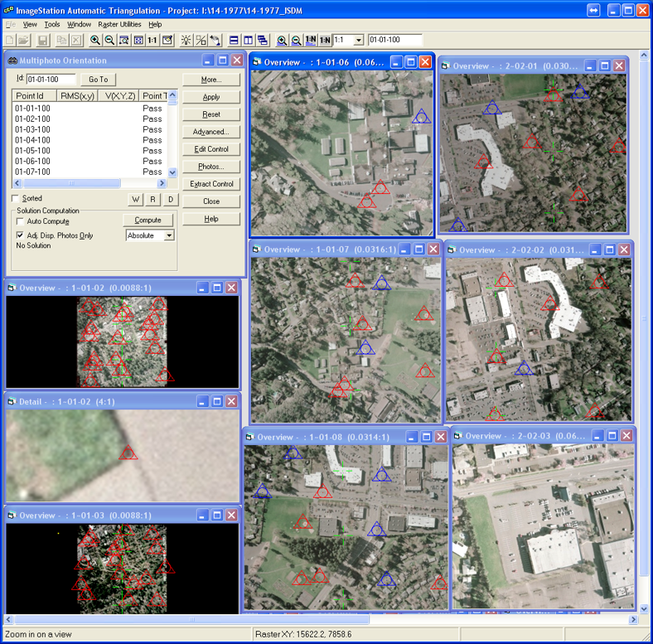Click the sun-shaped brightness toolbar icon
Viewport: 653px width, 644px height.
pyautogui.click(x=186, y=40)
